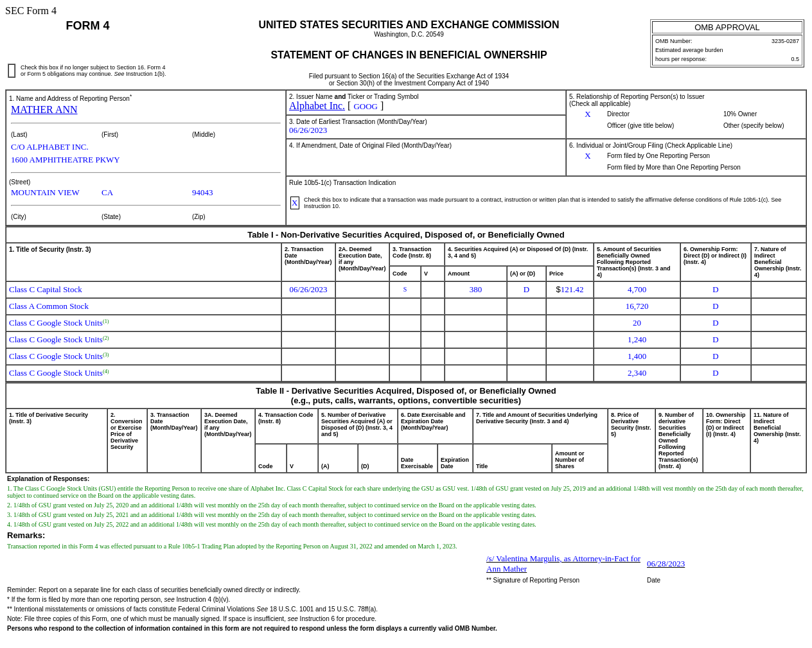The width and height of the screenshot is (812, 648).
Task: Open the Class C Google Stock Units footnote 1
Action: coord(105,320)
